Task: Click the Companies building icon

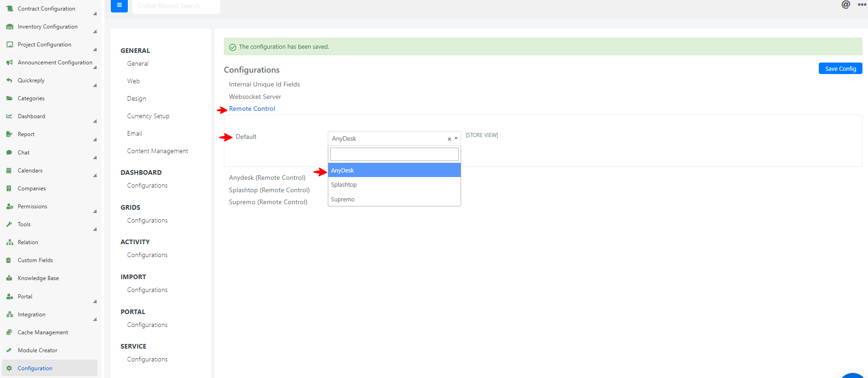Action: [x=9, y=189]
